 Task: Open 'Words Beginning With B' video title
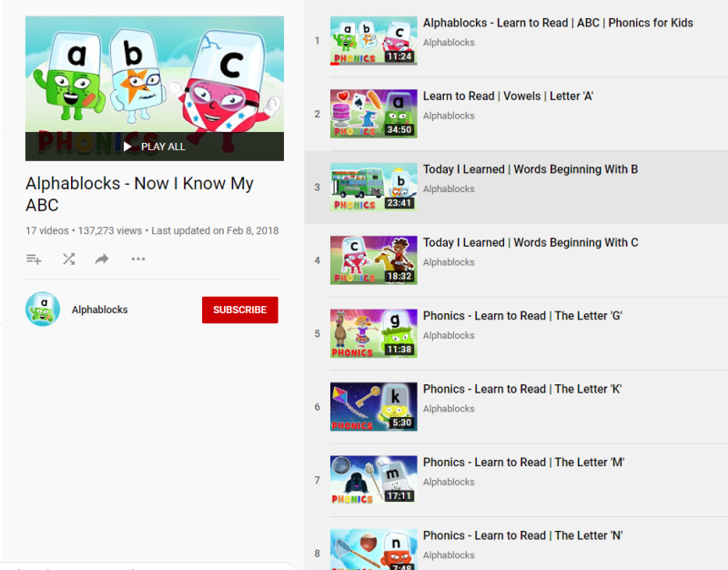tap(531, 169)
